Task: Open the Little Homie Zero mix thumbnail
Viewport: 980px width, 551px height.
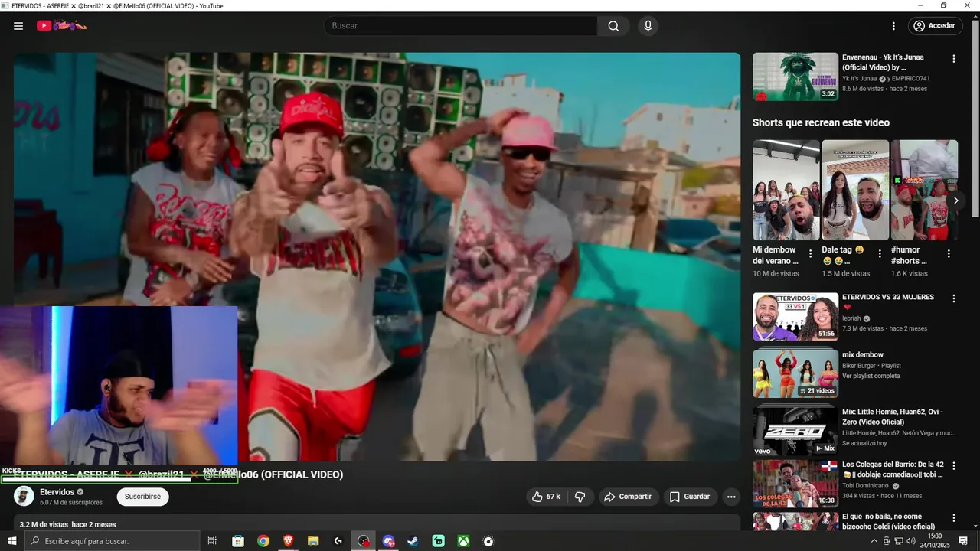Action: (795, 431)
